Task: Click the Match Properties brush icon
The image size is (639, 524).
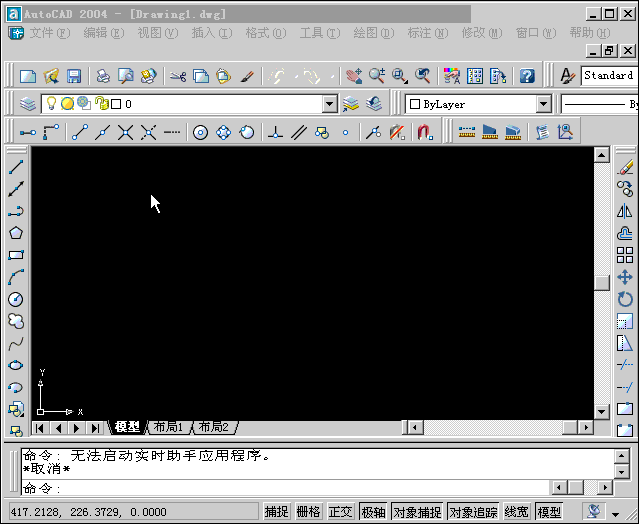Action: (x=247, y=76)
